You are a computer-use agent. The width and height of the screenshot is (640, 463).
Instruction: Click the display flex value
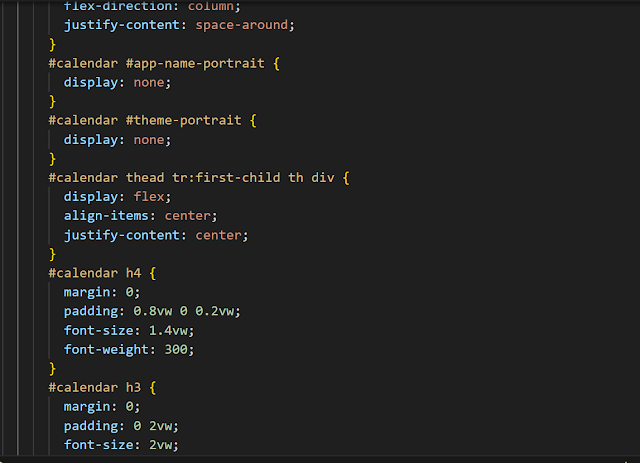[149, 197]
